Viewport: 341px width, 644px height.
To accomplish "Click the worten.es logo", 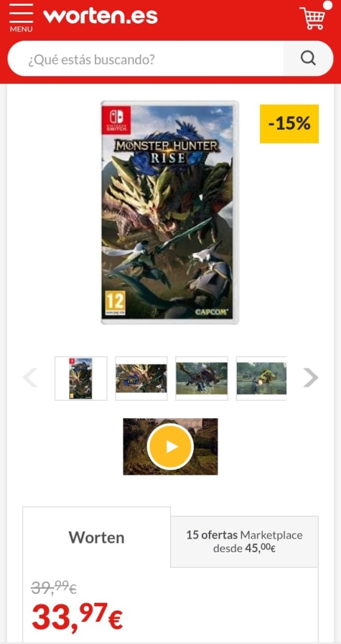I will click(x=101, y=16).
